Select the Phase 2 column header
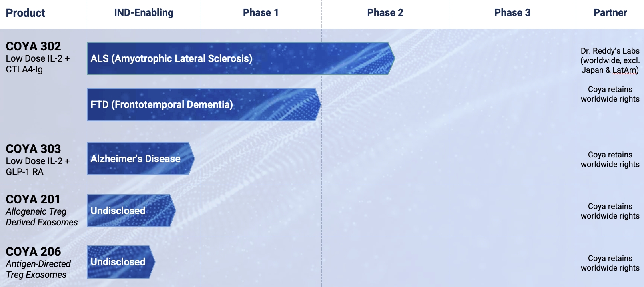644x287 pixels. pyautogui.click(x=385, y=13)
